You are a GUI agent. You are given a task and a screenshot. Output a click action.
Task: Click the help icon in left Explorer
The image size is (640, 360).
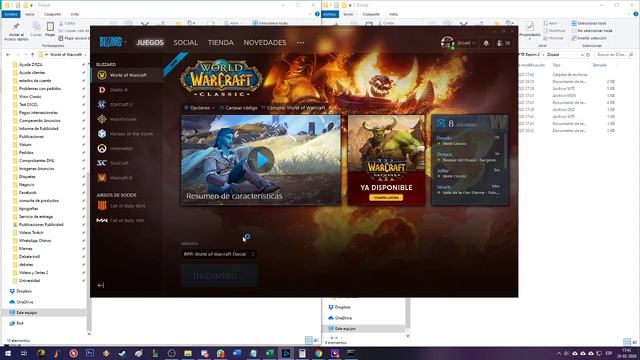(317, 14)
